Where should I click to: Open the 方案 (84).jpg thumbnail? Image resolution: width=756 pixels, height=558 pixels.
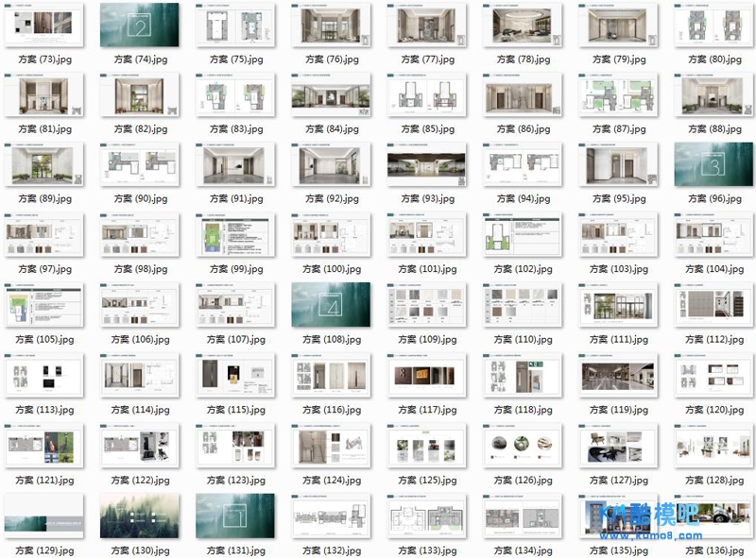coord(331,95)
